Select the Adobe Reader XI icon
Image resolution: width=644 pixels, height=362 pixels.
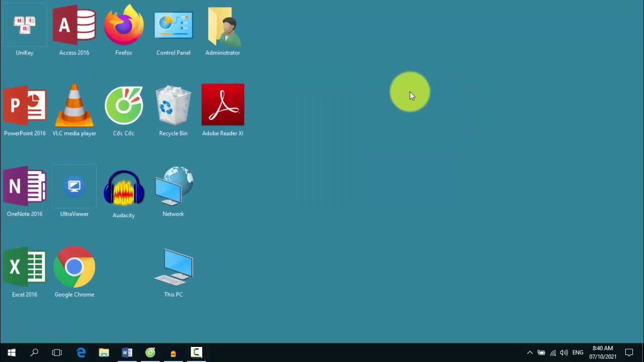[x=223, y=111]
